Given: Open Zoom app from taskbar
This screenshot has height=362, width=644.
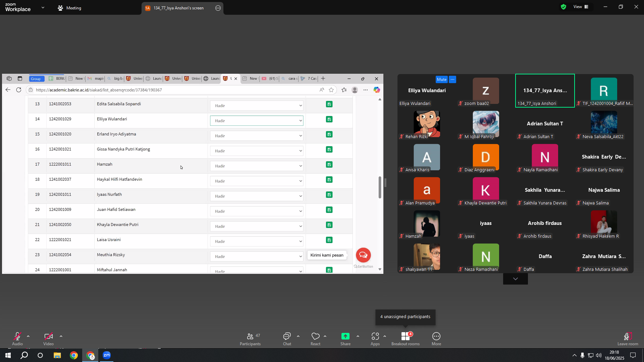Looking at the screenshot, I should 107,355.
